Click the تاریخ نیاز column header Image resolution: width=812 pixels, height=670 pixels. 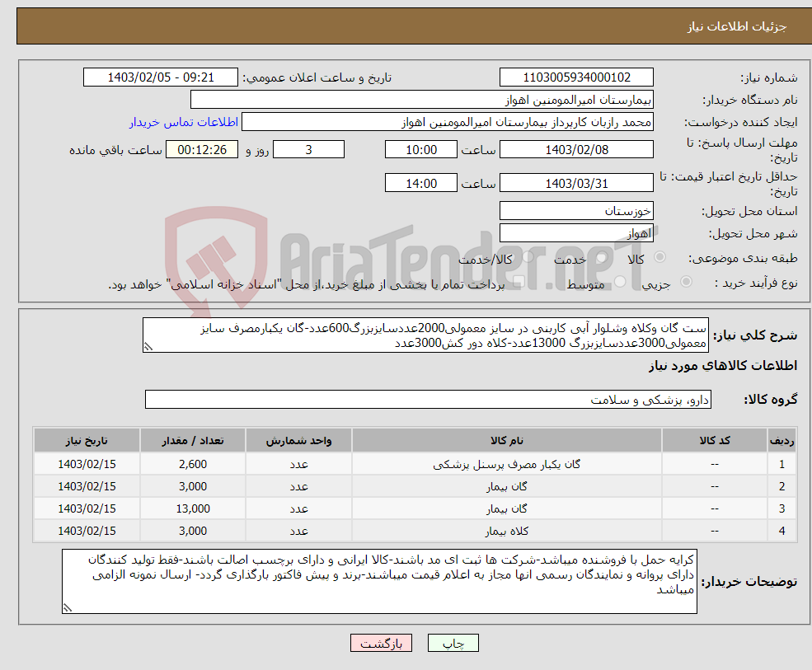click(x=87, y=441)
